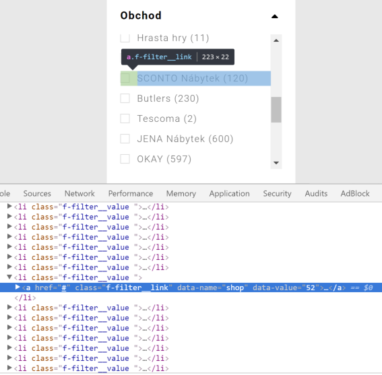This screenshot has height=375, width=382.
Task: Open the Application tab
Action: click(x=229, y=194)
